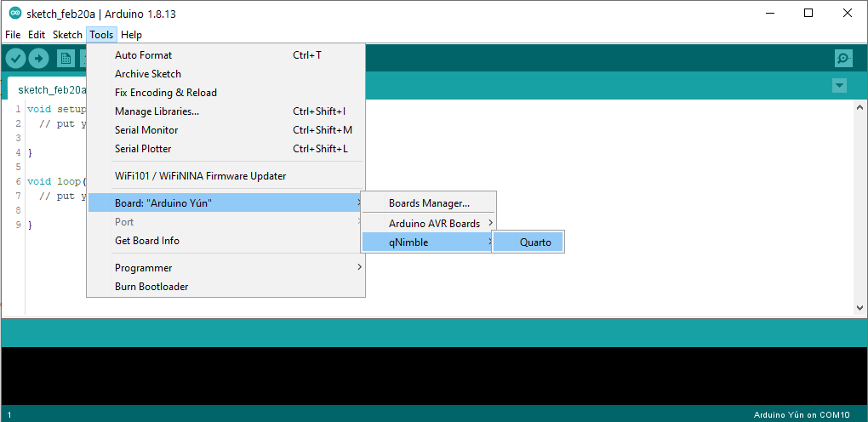The image size is (868, 422).
Task: Click the Verify checkmark toolbar icon
Action: point(16,58)
